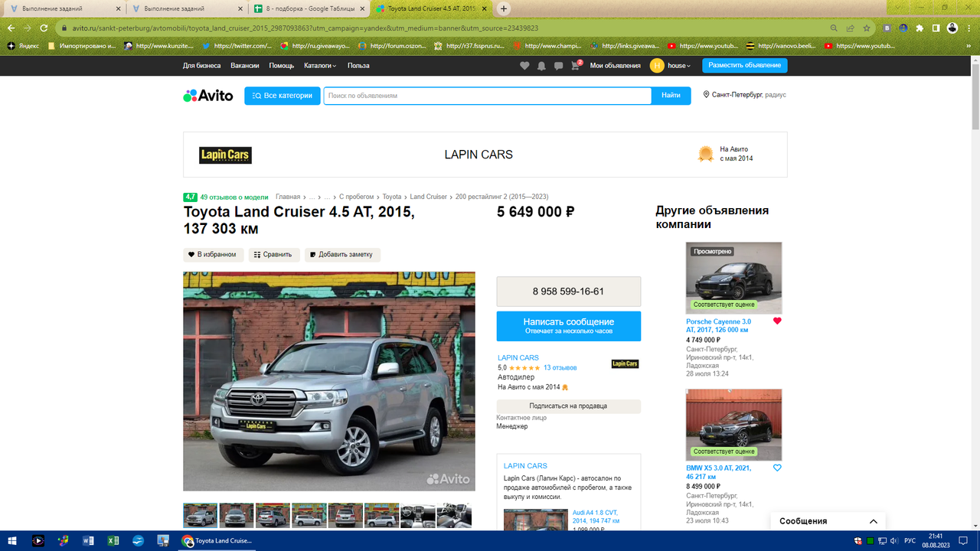Open the '13 отзывов' seller reviews link
The width and height of the screenshot is (980, 551).
click(x=560, y=368)
